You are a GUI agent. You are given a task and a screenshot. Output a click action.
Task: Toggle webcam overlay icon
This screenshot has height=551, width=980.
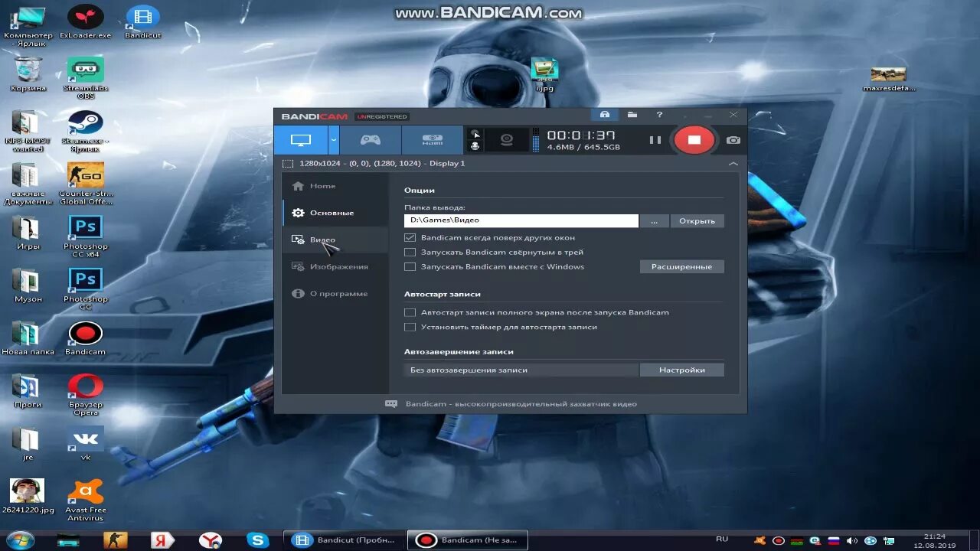506,140
